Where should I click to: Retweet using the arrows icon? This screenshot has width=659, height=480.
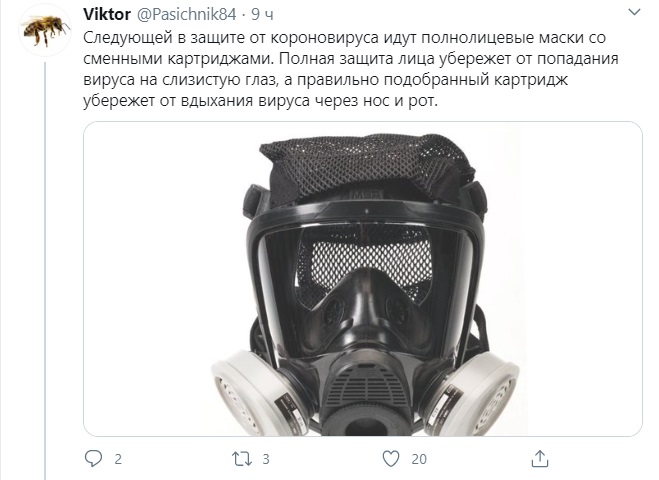242,459
